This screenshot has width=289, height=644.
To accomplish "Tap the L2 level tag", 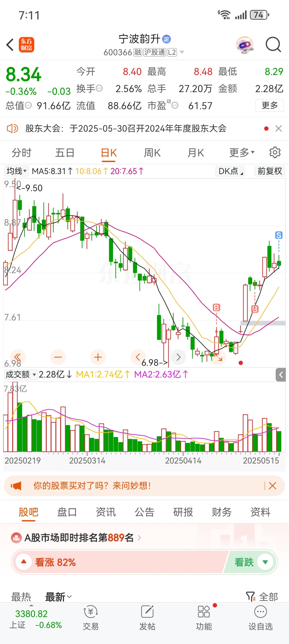I will 172,52.
